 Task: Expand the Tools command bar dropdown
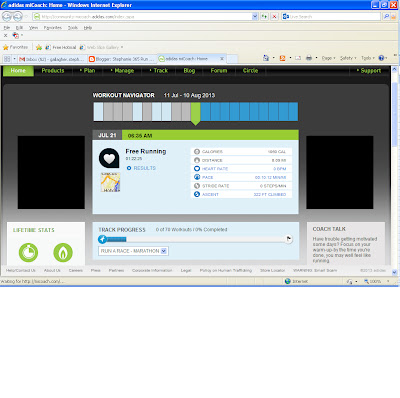point(368,58)
